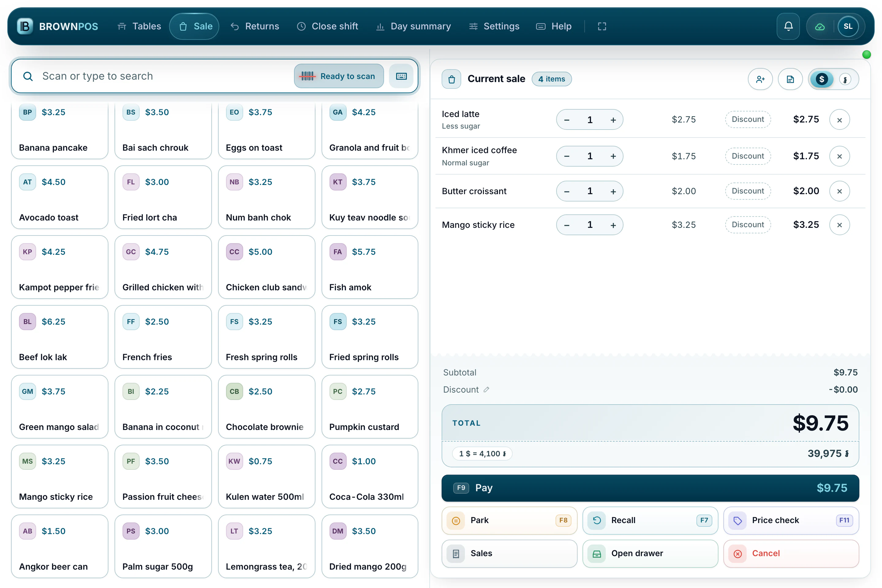Remove Butter croissant from the sale

pos(839,191)
